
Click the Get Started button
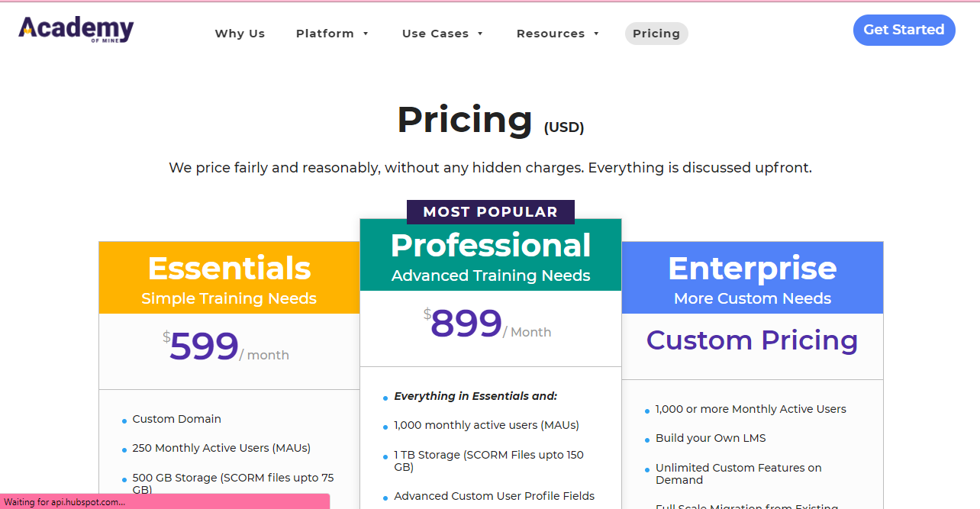pyautogui.click(x=904, y=30)
